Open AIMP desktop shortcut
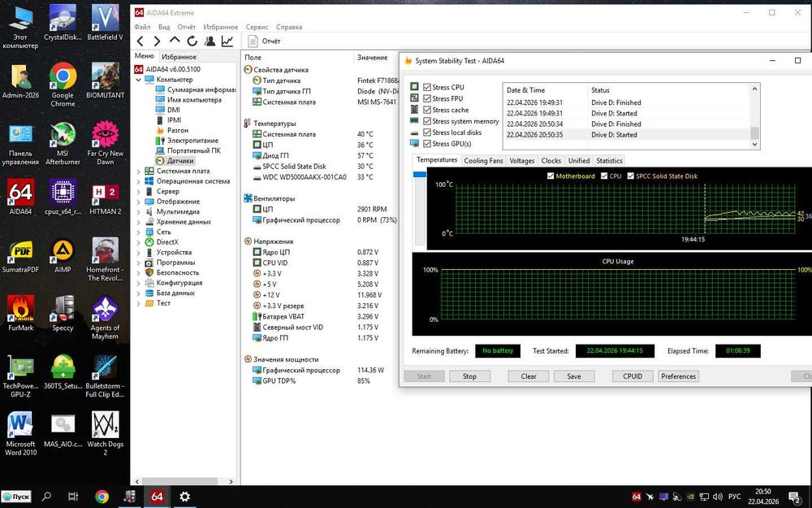Image resolution: width=812 pixels, height=508 pixels. click(63, 255)
